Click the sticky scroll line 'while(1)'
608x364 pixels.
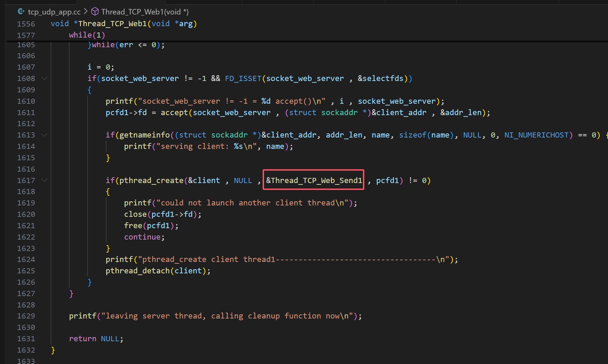[87, 35]
